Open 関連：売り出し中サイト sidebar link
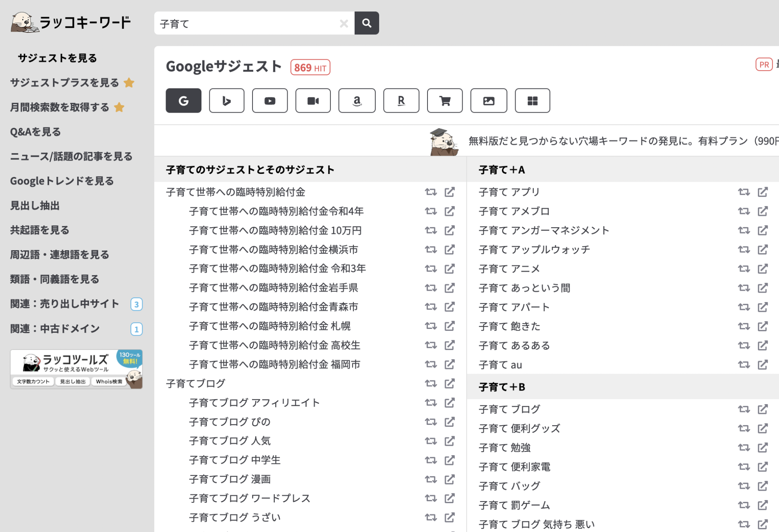779x532 pixels. coord(65,304)
